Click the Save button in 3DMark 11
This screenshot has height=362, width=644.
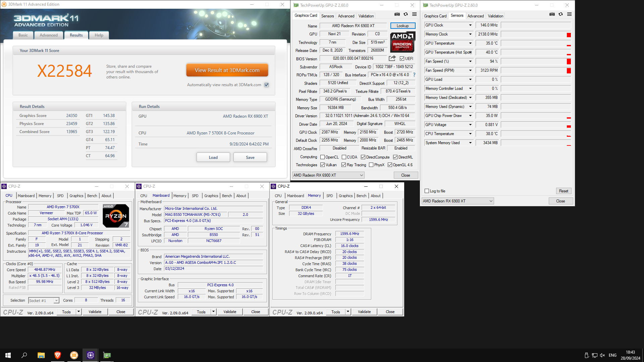[x=250, y=158]
